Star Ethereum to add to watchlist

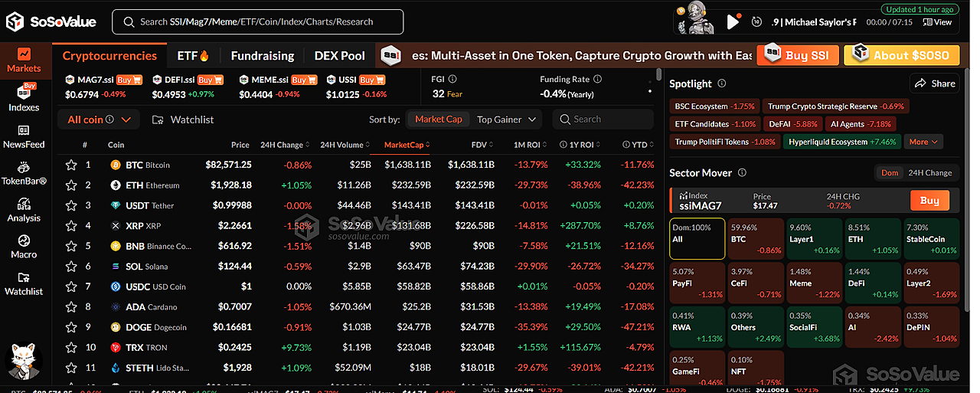click(x=71, y=185)
